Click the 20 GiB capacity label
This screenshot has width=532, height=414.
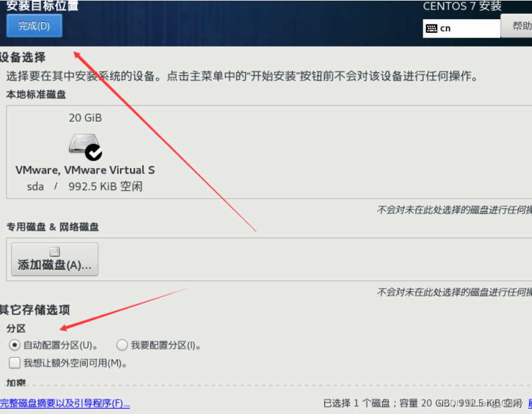(x=85, y=118)
